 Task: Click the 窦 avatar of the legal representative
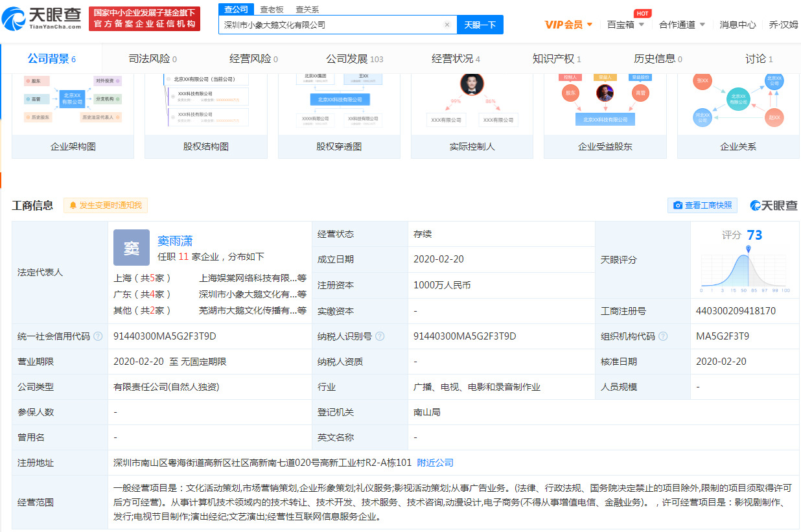132,248
